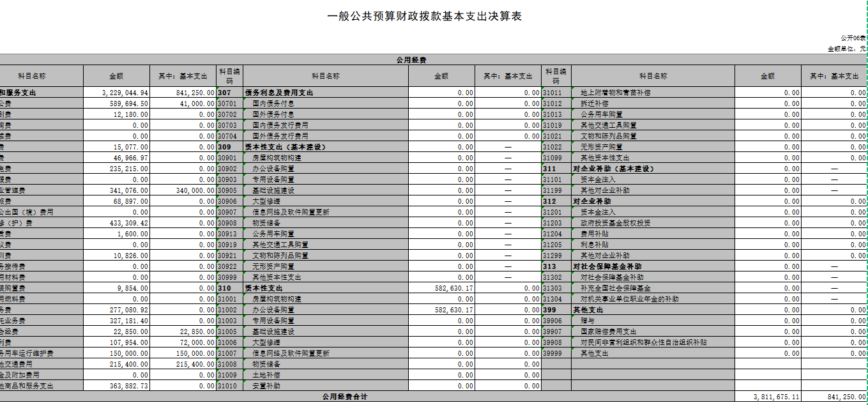This screenshot has width=868, height=405.
Task: Select amount cell 15,077.00
Action: 116,147
